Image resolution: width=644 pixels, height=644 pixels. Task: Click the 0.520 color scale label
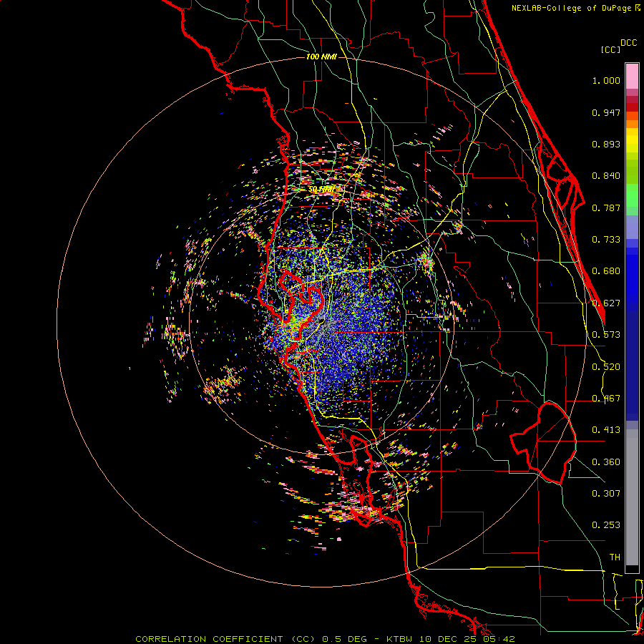[x=606, y=367]
